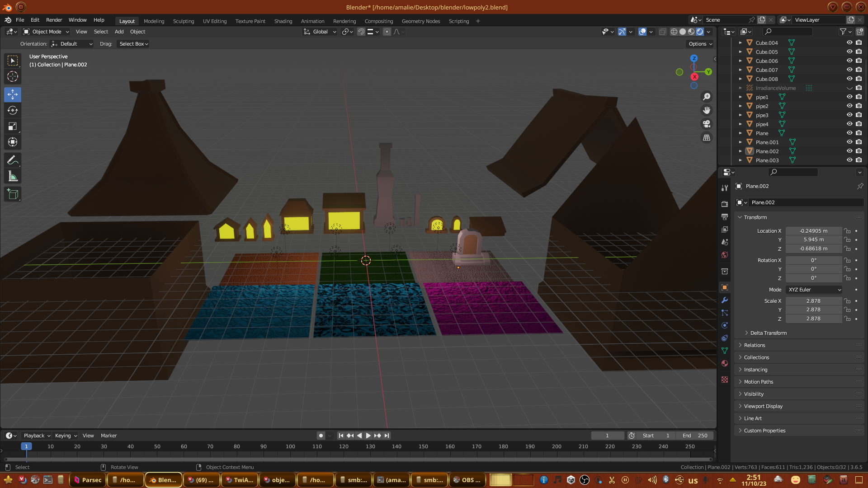
Task: Select the Cursor tool
Action: click(13, 76)
